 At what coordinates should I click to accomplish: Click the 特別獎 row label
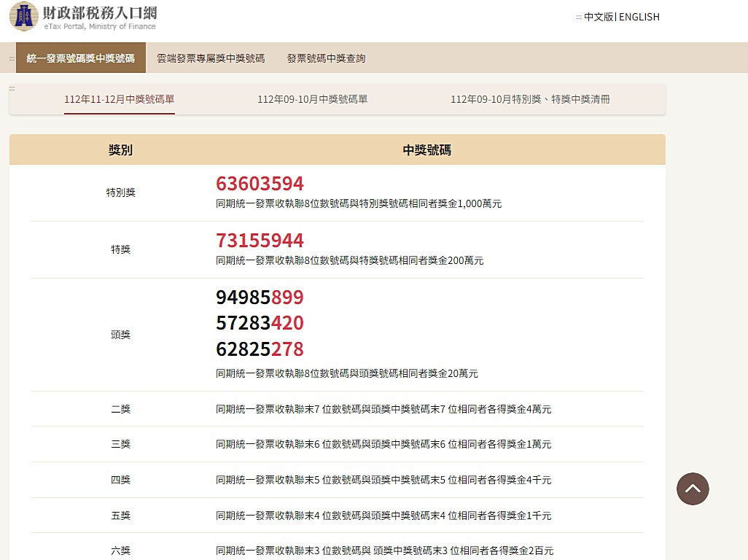[121, 192]
